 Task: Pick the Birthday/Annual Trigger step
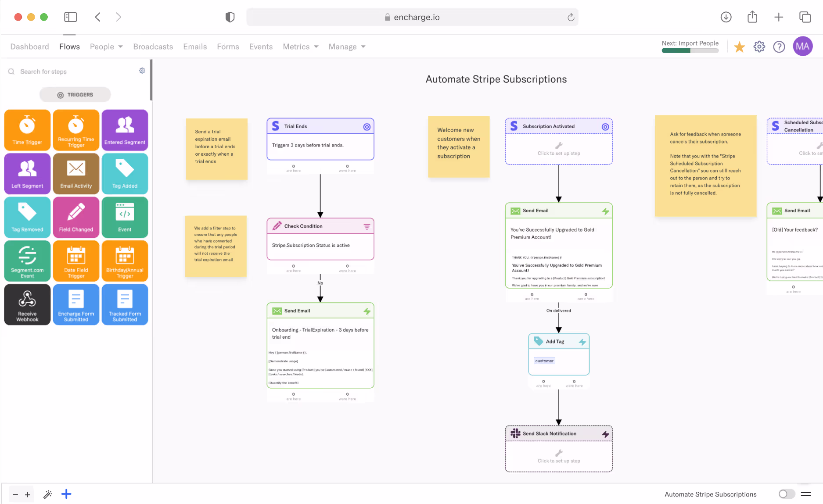pyautogui.click(x=125, y=261)
